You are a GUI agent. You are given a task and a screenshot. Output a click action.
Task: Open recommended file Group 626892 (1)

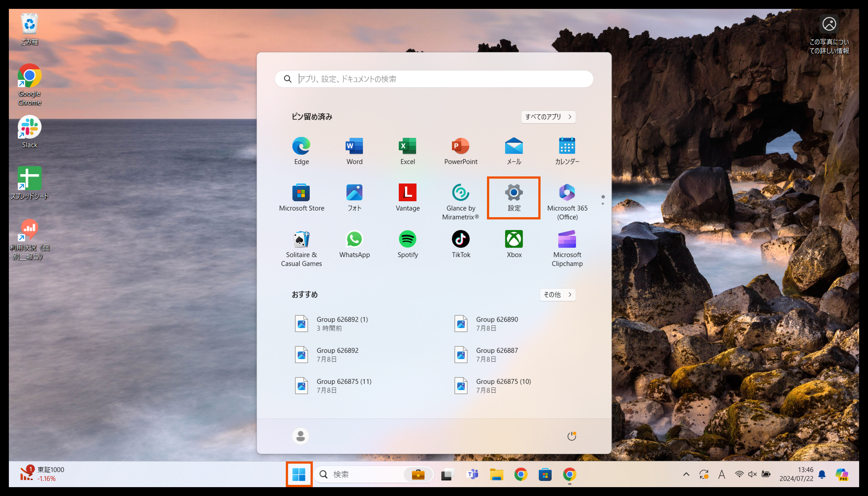[x=342, y=323]
